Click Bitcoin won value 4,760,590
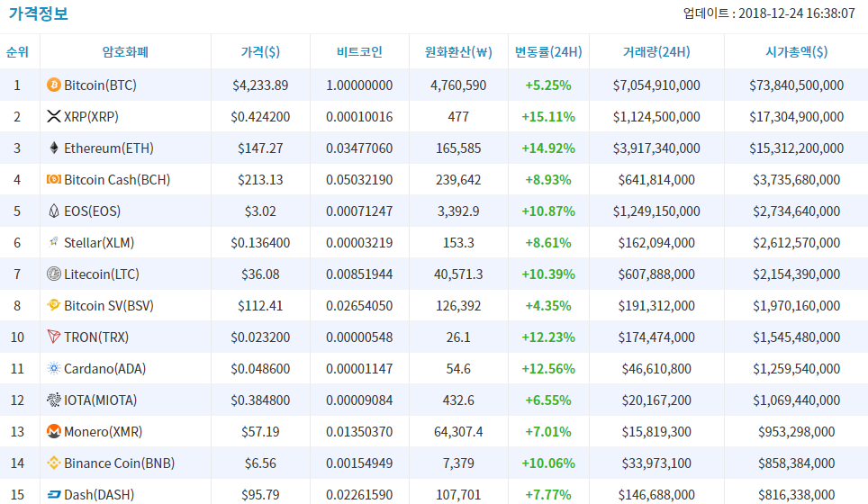Image resolution: width=868 pixels, height=504 pixels. tap(458, 85)
